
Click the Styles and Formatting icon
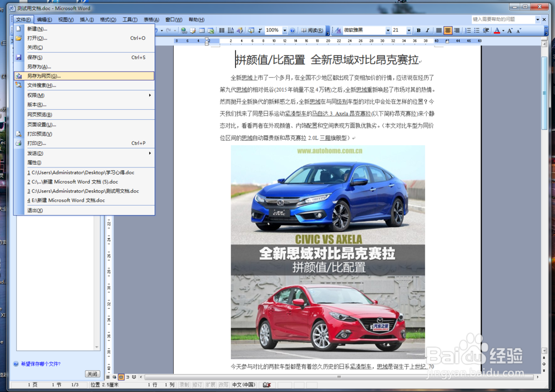[339, 30]
